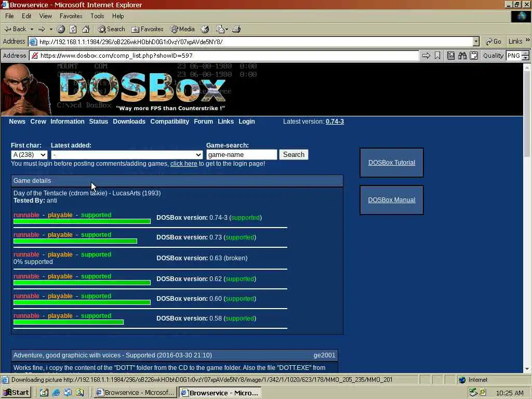Open the File menu
This screenshot has height=399, width=532.
point(9,16)
